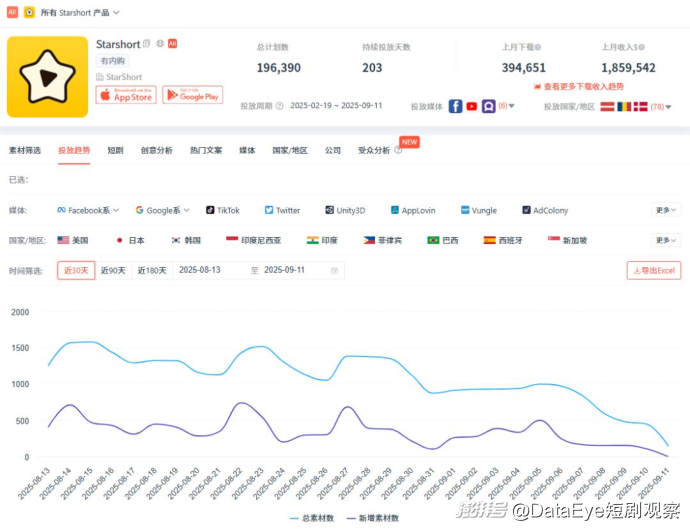Screen dimensions: 690x531
Task: Open the Starshort app icon thumbnail
Action: tap(48, 77)
